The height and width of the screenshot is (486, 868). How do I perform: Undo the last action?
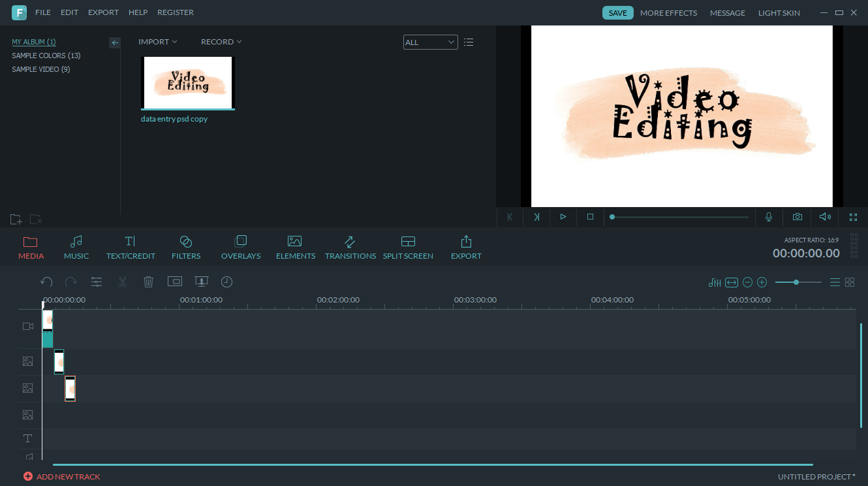click(x=46, y=282)
